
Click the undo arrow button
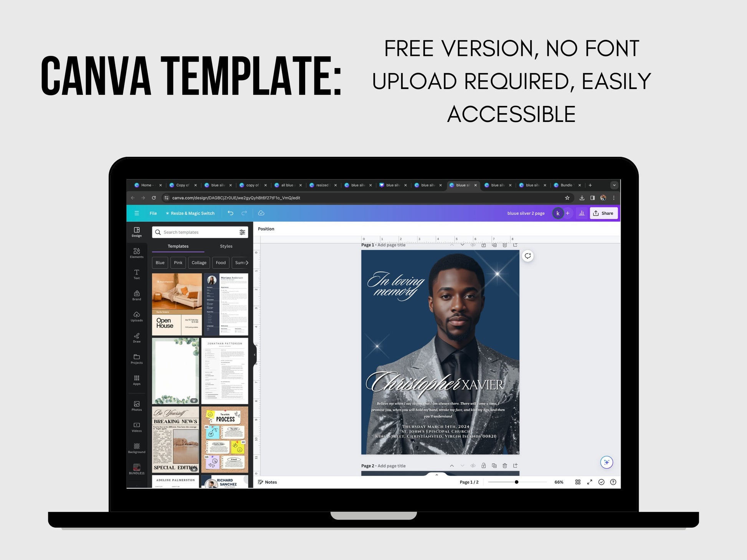(230, 214)
